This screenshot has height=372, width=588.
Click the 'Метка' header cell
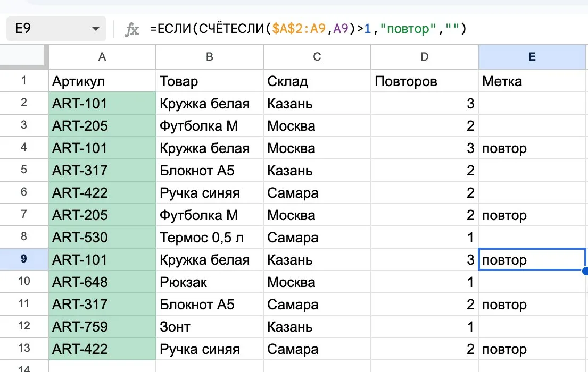click(x=532, y=81)
